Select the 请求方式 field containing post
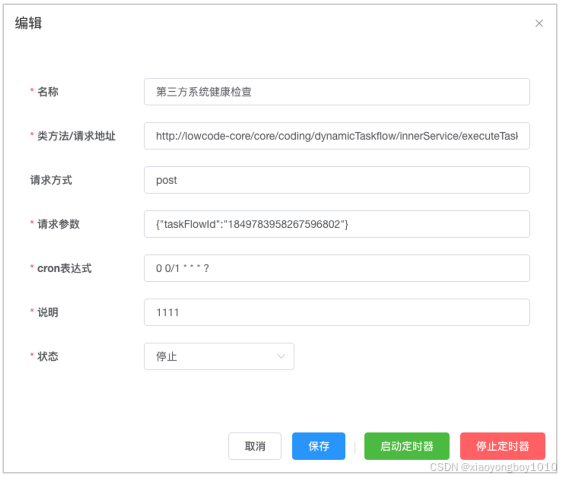The height and width of the screenshot is (478, 561). coord(337,180)
